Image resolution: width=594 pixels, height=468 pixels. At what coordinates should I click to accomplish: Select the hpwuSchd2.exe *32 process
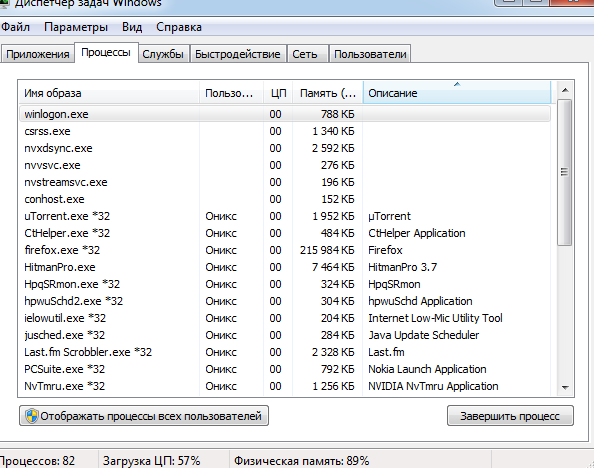285,301
